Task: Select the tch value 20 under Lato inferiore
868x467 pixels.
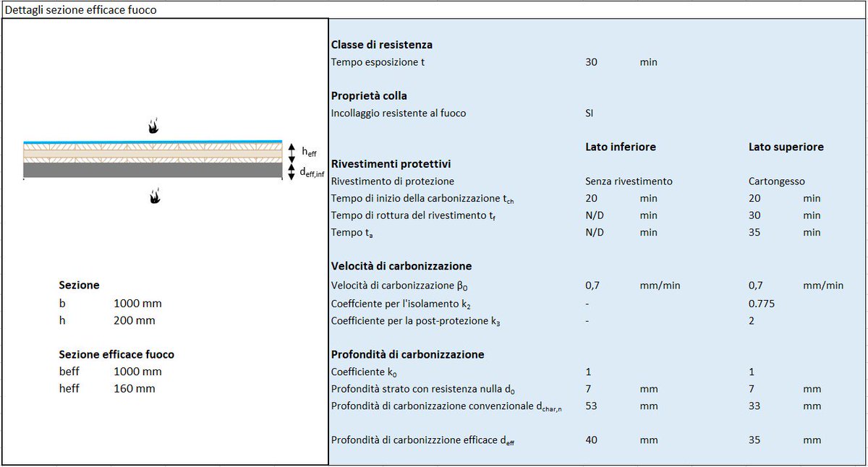Action: coord(591,198)
